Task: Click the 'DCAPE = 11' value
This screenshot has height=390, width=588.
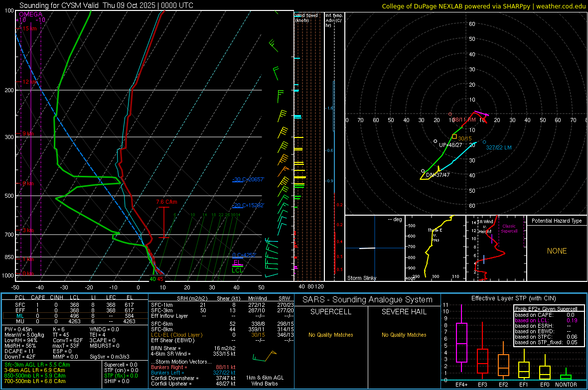Action: point(19,351)
